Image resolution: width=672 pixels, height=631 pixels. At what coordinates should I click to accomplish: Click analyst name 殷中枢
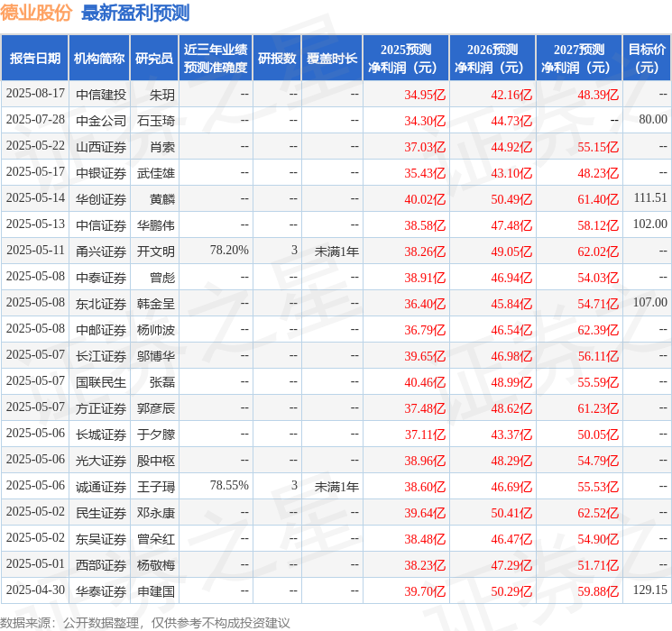(155, 460)
